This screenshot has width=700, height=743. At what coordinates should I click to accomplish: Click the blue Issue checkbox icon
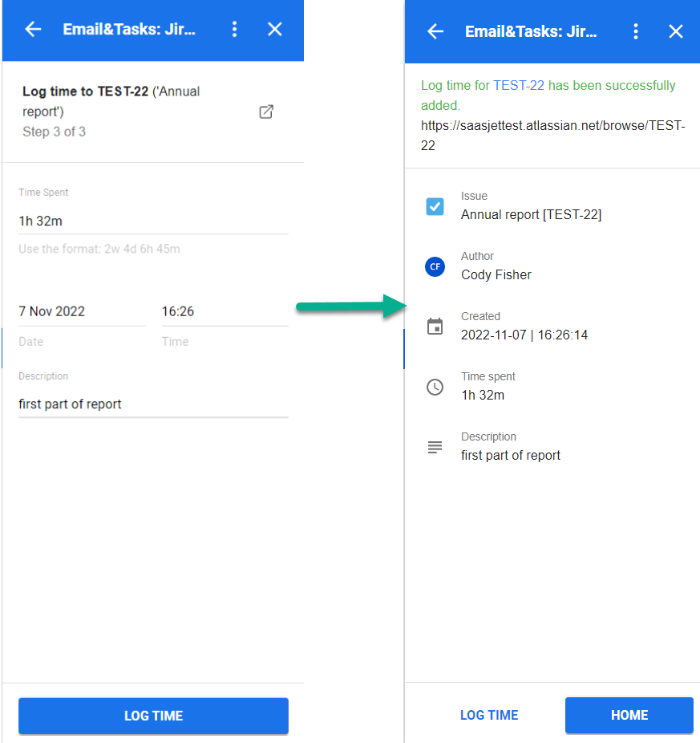(435, 206)
